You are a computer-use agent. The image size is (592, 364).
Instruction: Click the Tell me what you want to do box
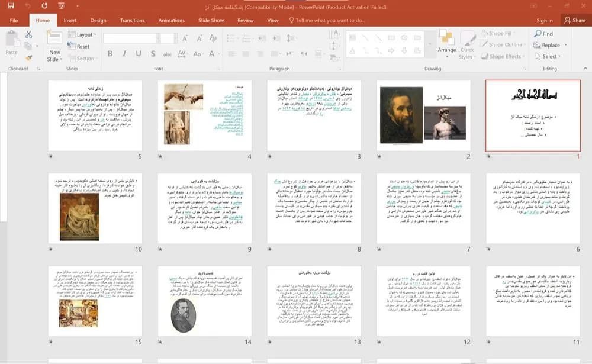click(x=327, y=20)
